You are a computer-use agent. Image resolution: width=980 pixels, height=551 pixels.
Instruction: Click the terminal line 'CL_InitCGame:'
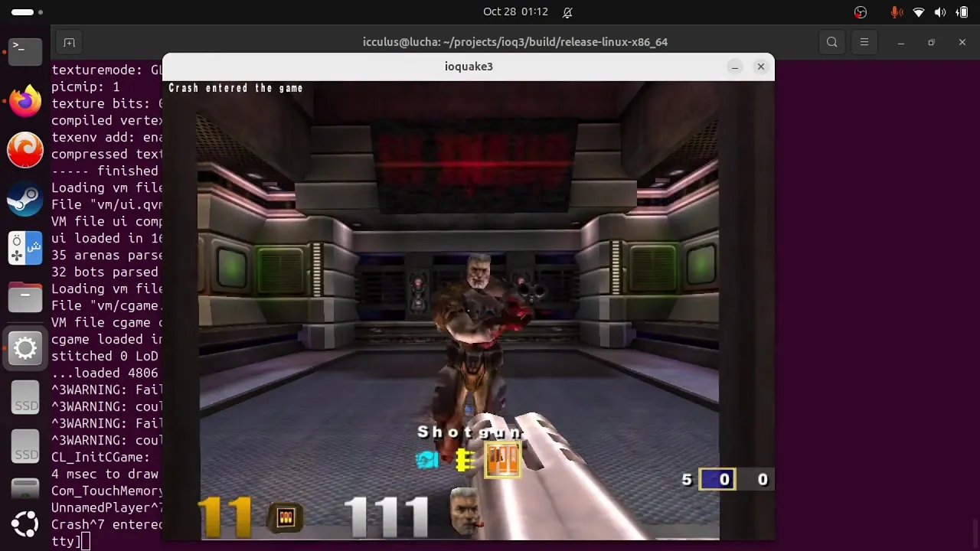coord(100,457)
